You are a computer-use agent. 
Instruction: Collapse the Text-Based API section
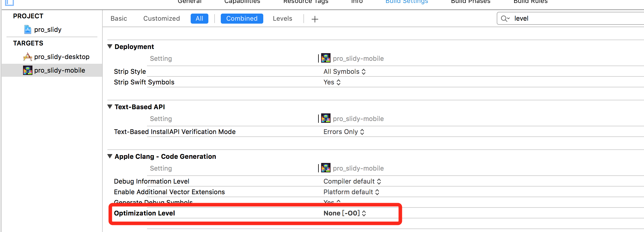tap(110, 107)
